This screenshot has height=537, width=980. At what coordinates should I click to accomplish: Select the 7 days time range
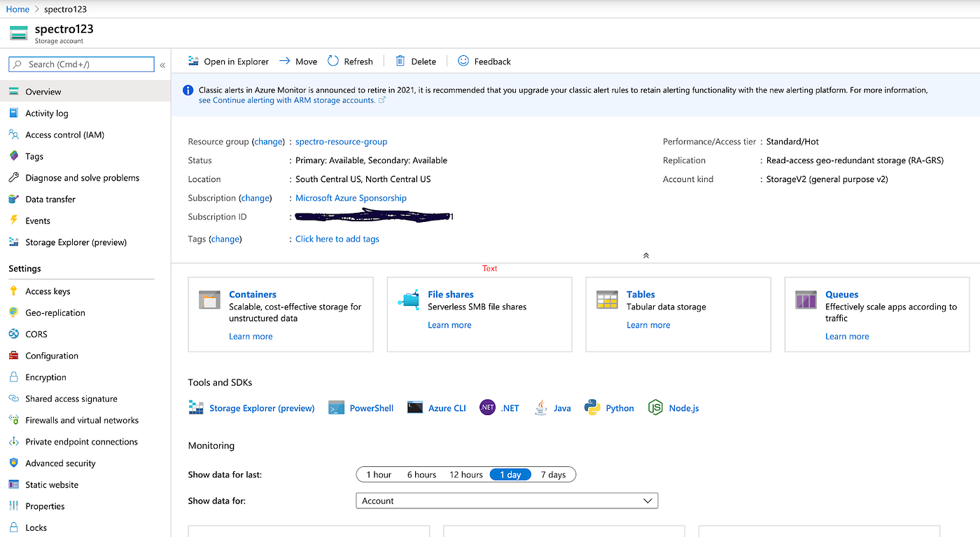553,475
